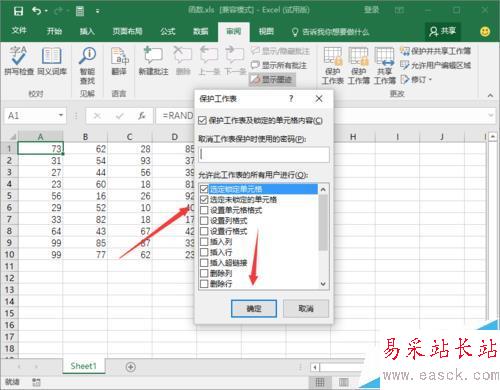Click the macro record icon in status bar
Screen dimensions: 500x390
36,382
